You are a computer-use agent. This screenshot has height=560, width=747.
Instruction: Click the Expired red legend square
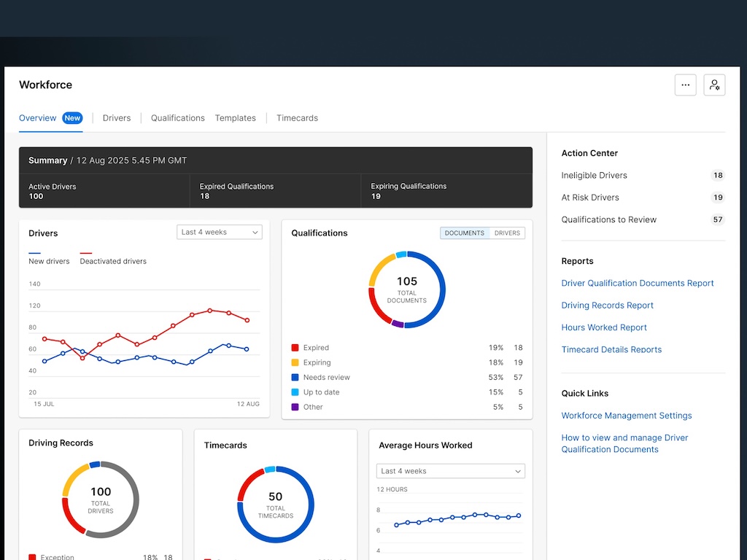pyautogui.click(x=295, y=348)
